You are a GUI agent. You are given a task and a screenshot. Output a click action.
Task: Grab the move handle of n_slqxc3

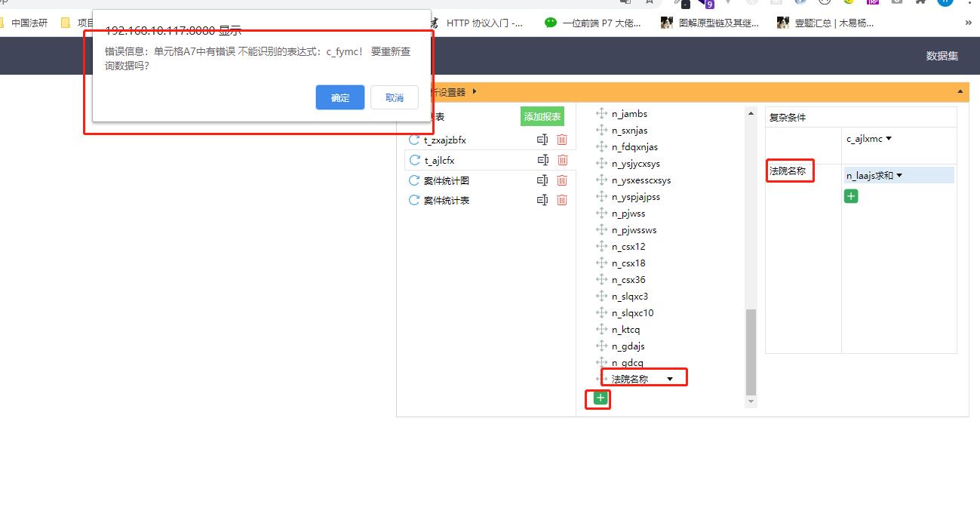click(601, 296)
